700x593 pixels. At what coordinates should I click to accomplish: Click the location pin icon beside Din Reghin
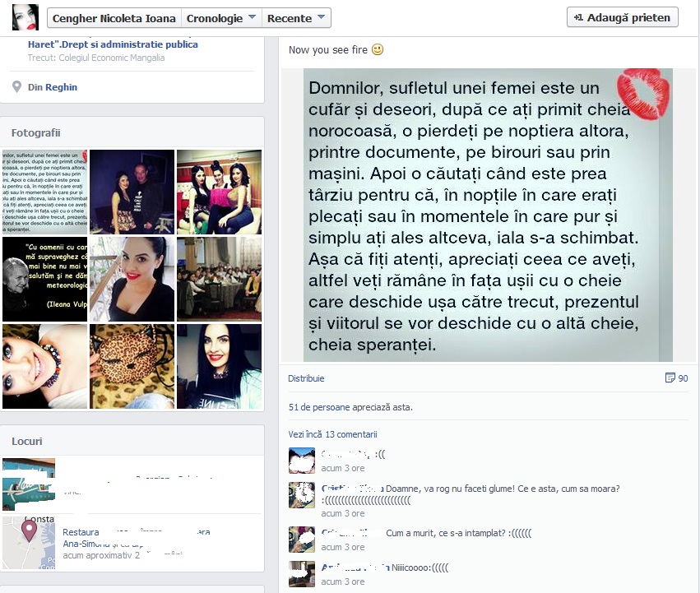click(17, 87)
